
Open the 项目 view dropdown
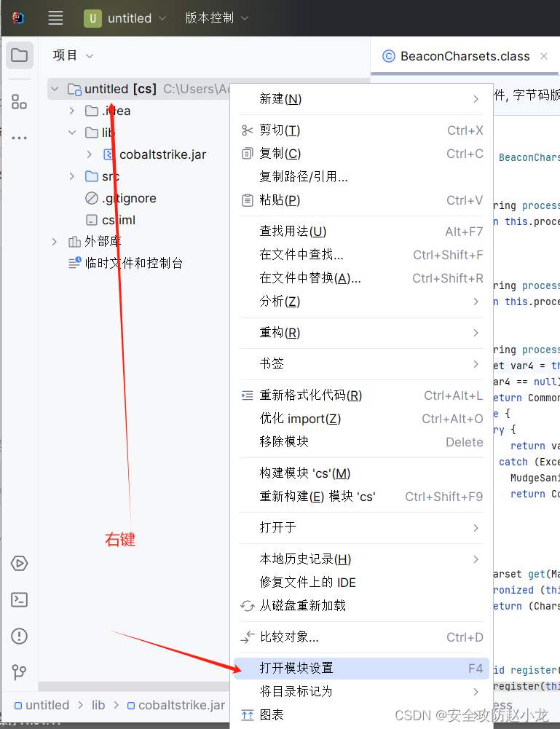73,56
